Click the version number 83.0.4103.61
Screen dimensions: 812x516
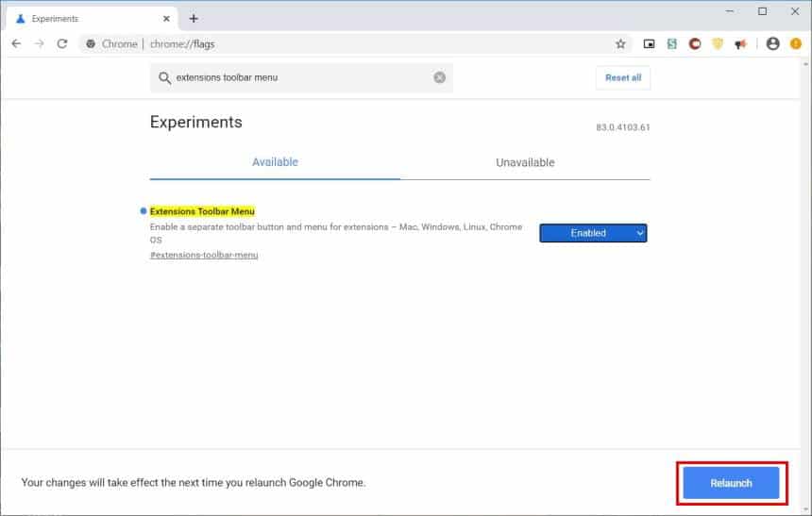(x=622, y=127)
